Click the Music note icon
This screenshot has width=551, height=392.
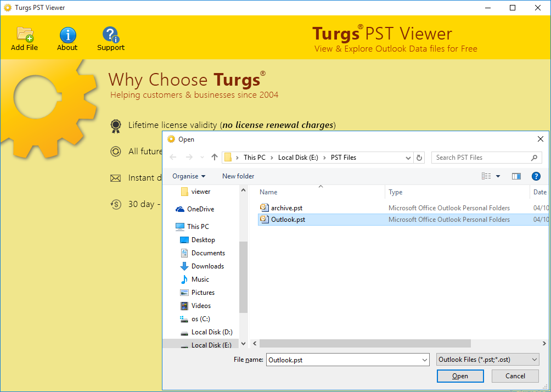click(184, 279)
